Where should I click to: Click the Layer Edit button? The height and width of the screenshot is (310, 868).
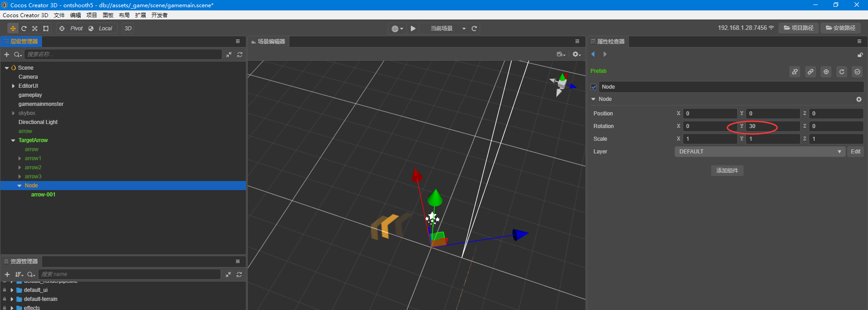855,152
